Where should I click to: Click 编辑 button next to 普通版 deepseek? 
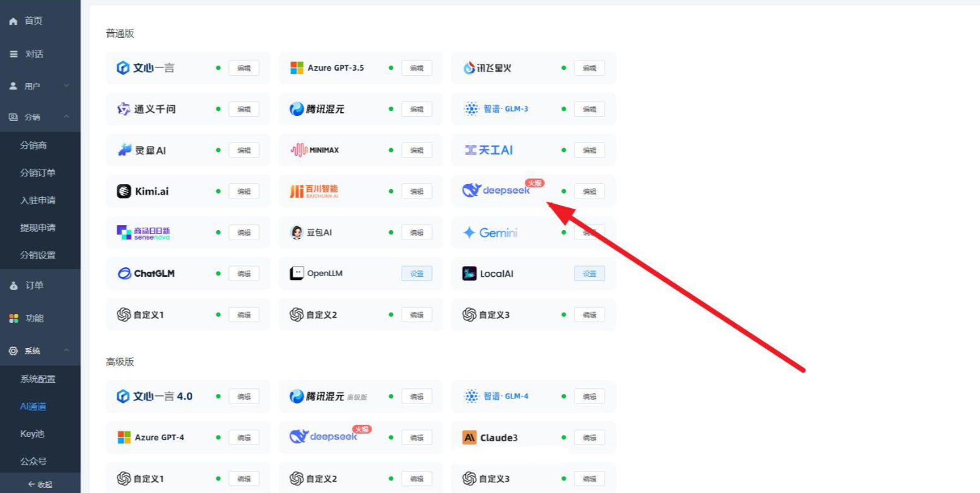589,192
